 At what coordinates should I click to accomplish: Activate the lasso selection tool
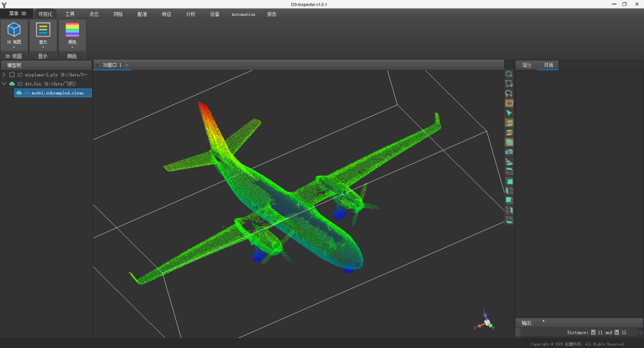(509, 93)
